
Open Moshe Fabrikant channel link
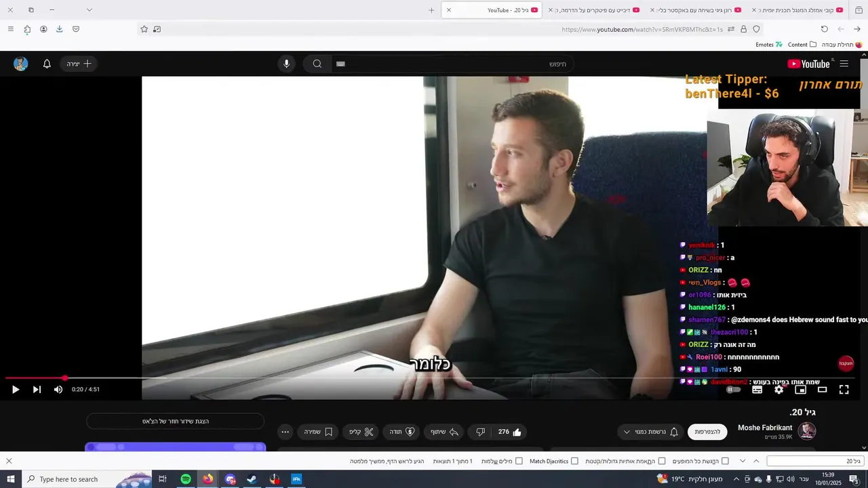coord(765,428)
